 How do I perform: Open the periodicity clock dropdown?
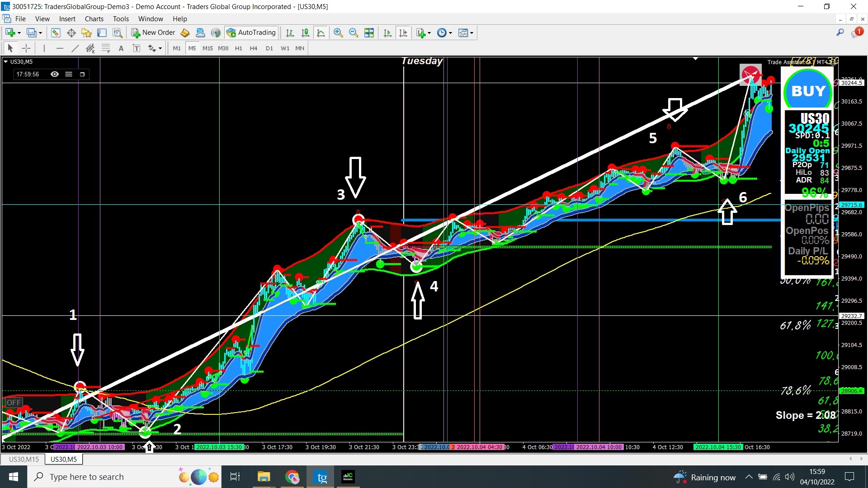450,33
